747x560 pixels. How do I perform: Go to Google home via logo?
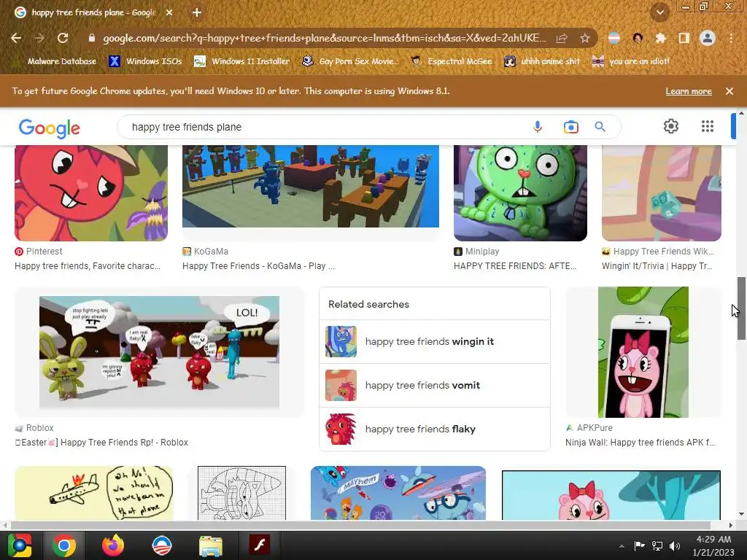click(x=49, y=128)
